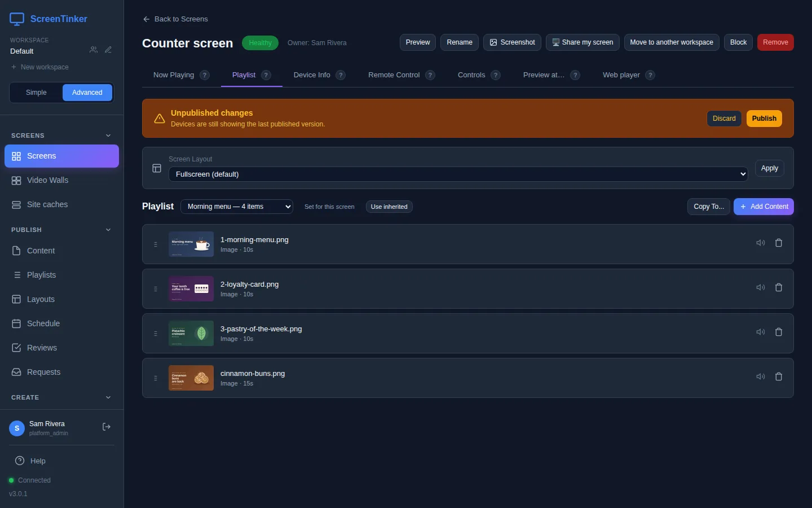
Task: Click help icon beside Preview at tab
Action: (575, 75)
